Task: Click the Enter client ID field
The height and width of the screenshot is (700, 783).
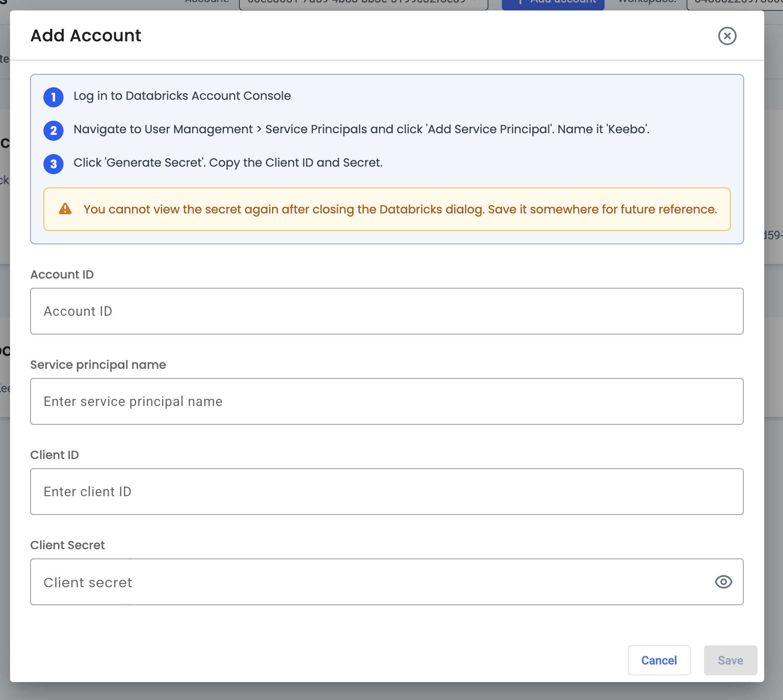Action: point(386,492)
